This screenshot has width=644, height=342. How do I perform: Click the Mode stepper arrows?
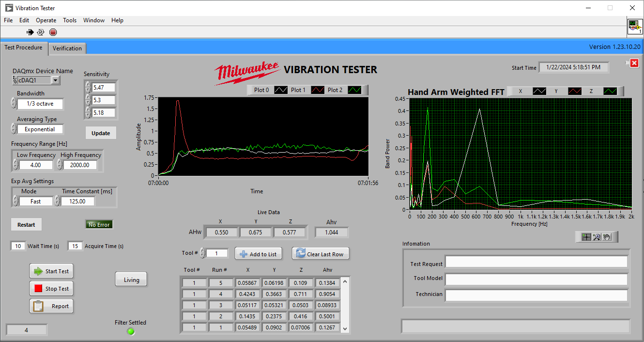(15, 201)
